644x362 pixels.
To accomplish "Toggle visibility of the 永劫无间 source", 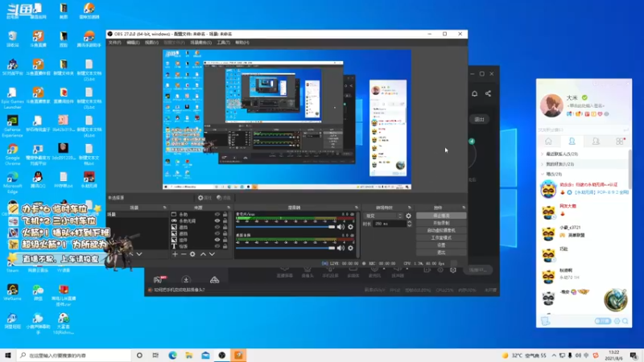I will (x=217, y=220).
